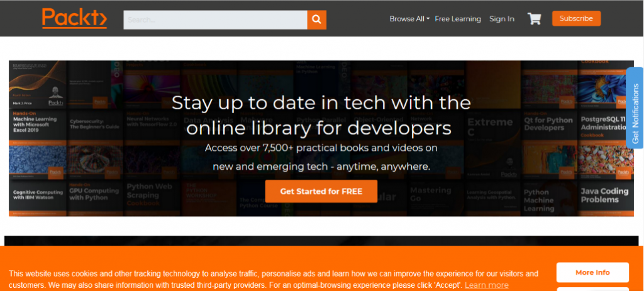Click the orange search magnifier button
The image size is (644, 291).
pos(317,19)
